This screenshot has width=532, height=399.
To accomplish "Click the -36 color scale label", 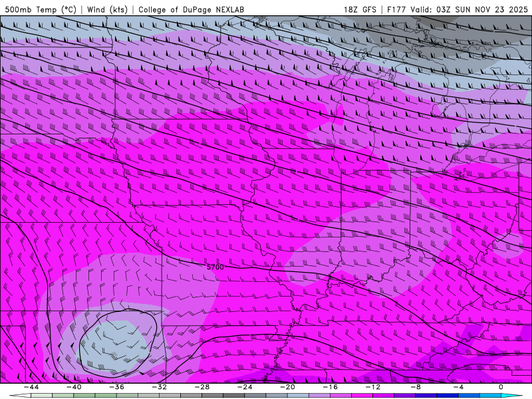I will point(116,387).
